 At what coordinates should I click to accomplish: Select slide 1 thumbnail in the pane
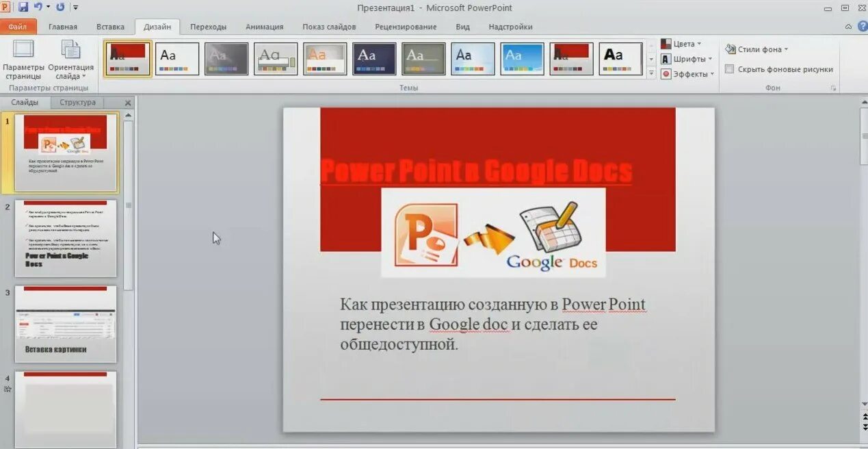point(66,153)
